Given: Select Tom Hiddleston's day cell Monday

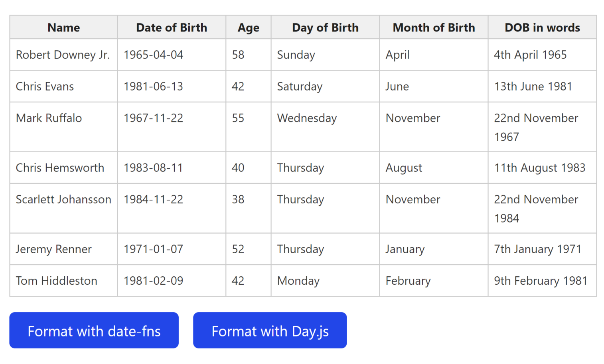Looking at the screenshot, I should (325, 280).
